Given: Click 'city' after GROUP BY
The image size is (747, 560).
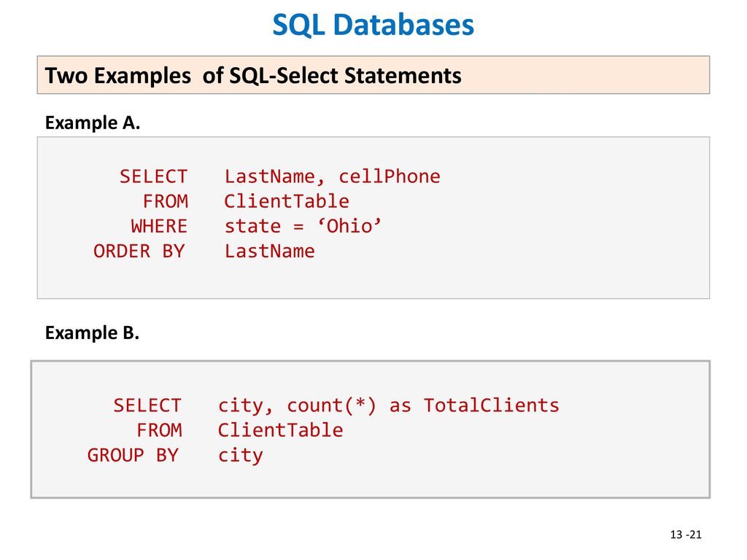Looking at the screenshot, I should pyautogui.click(x=240, y=455).
